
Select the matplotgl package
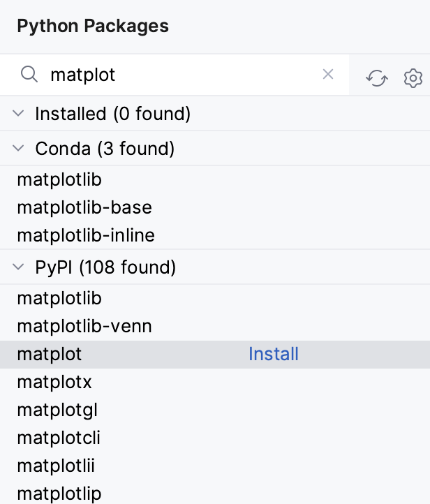(57, 410)
